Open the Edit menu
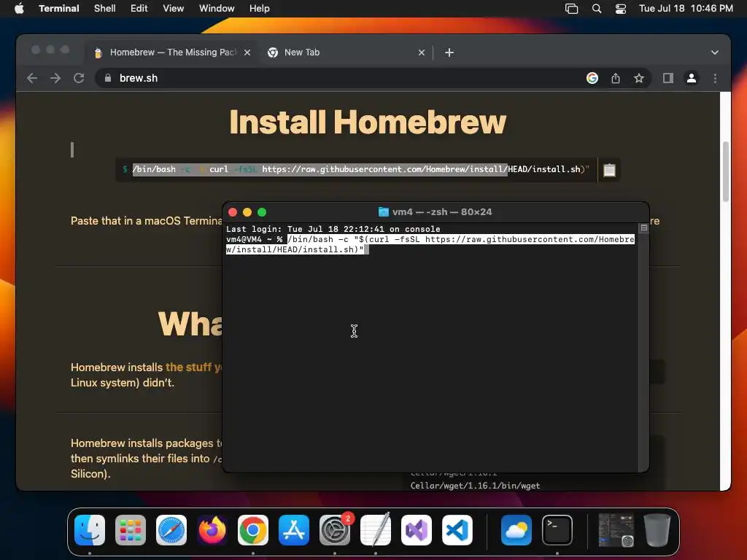This screenshot has width=747, height=560. pyautogui.click(x=139, y=9)
